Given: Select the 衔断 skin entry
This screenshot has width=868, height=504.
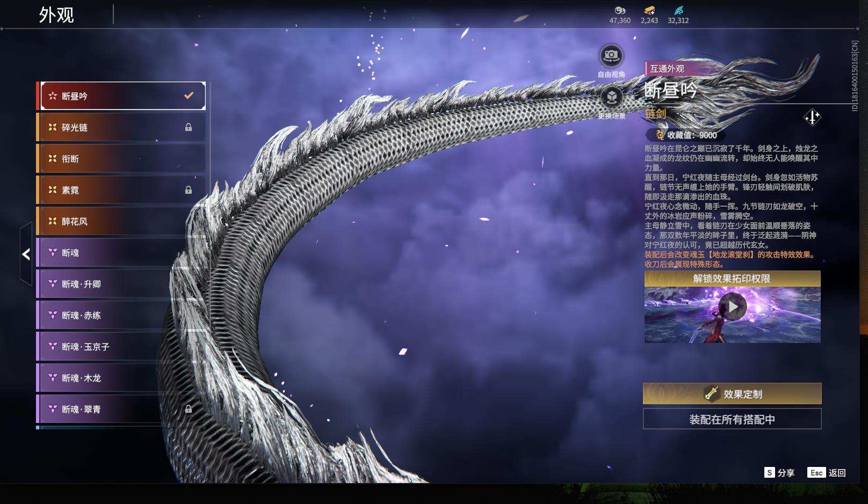Looking at the screenshot, I should (x=121, y=159).
